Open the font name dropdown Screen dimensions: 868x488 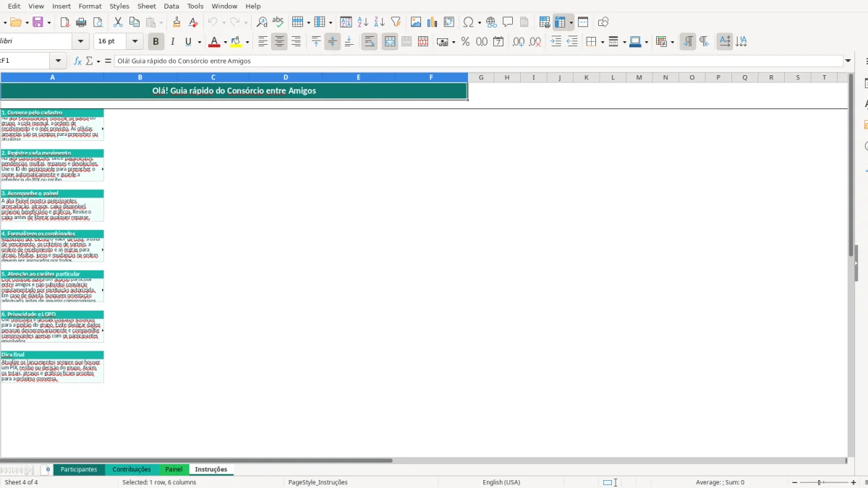[80, 42]
